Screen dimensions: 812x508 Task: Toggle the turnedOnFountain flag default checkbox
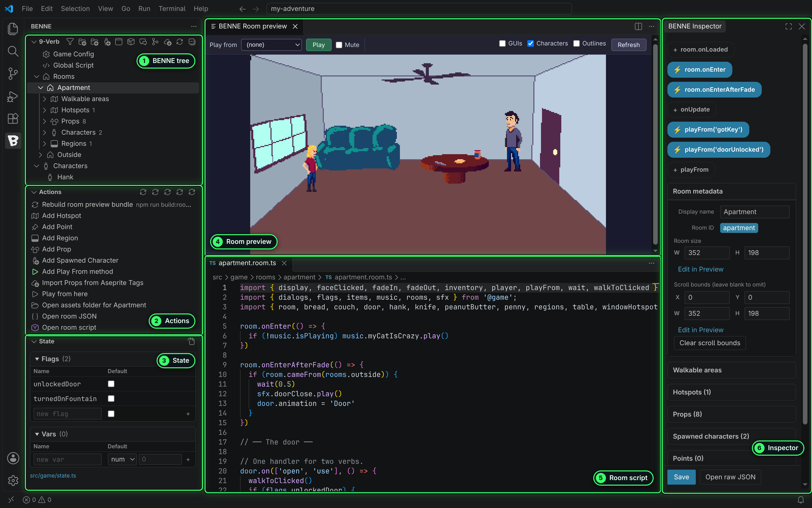point(111,399)
